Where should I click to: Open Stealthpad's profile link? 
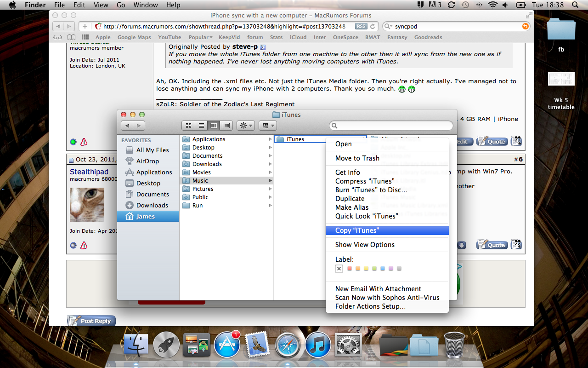click(89, 172)
